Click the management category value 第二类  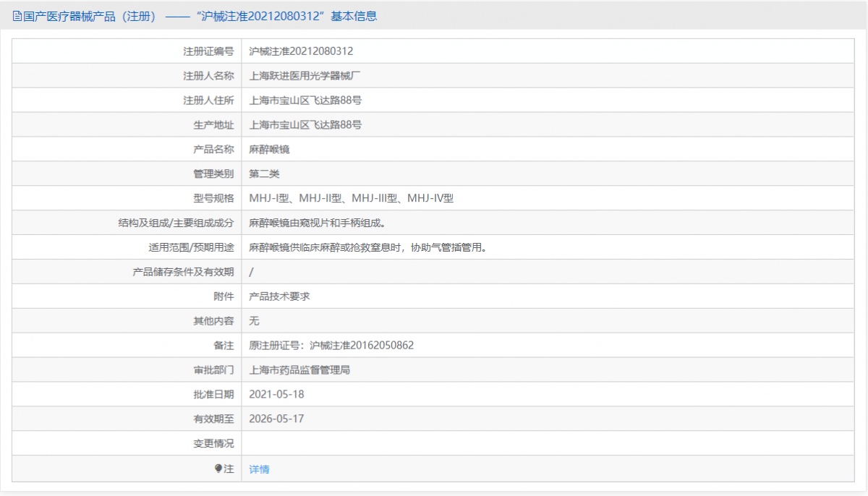click(x=264, y=174)
